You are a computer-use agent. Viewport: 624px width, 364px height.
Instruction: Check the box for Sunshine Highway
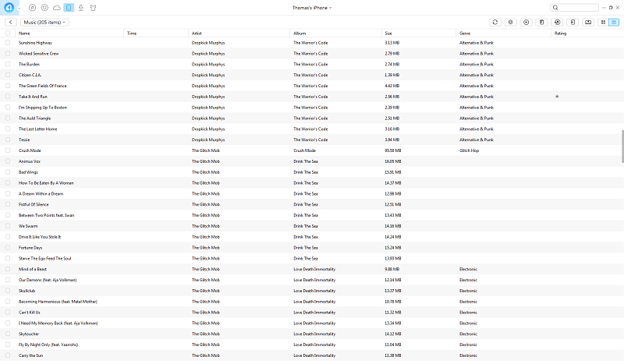pos(8,43)
